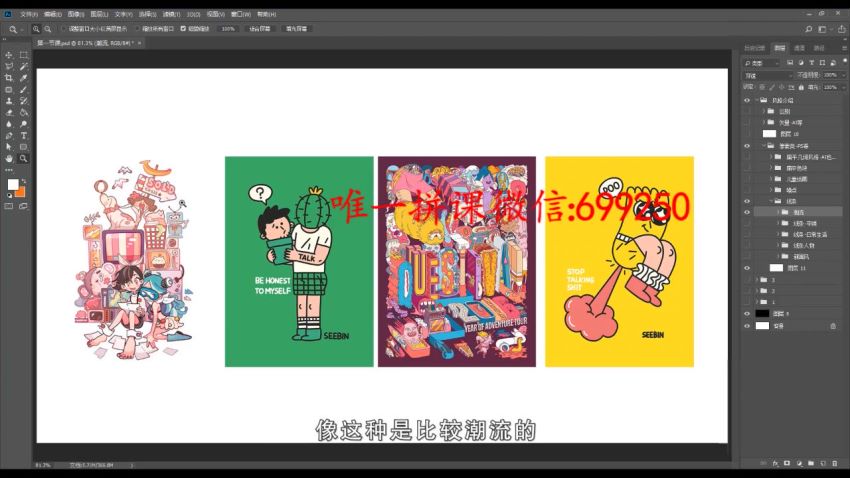Choose Zoom Out mode in options bar
This screenshot has width=850, height=478.
tap(48, 29)
